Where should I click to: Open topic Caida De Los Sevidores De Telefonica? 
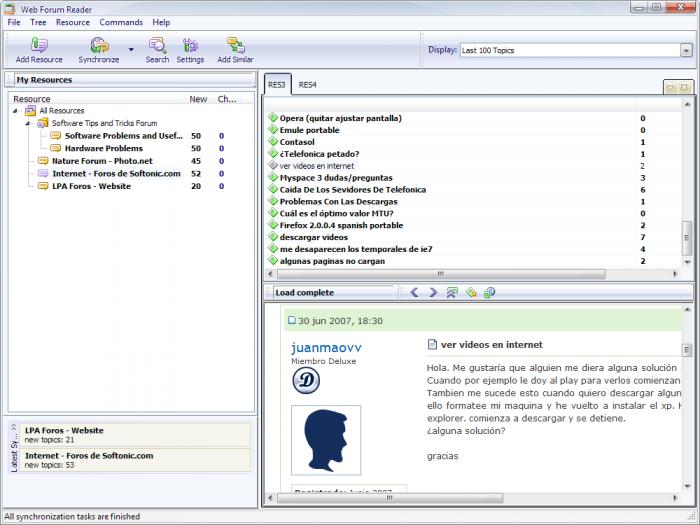(x=353, y=190)
